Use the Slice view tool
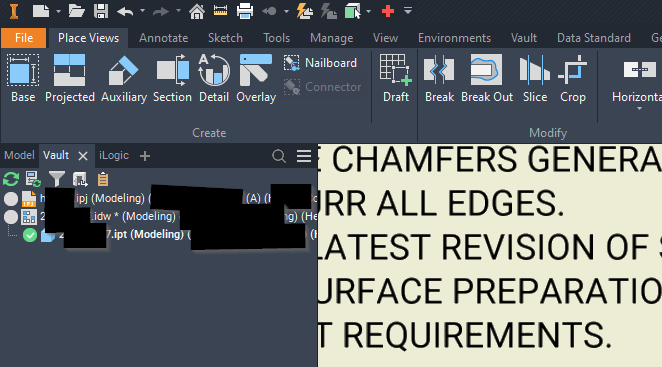The width and height of the screenshot is (662, 367). pos(535,79)
